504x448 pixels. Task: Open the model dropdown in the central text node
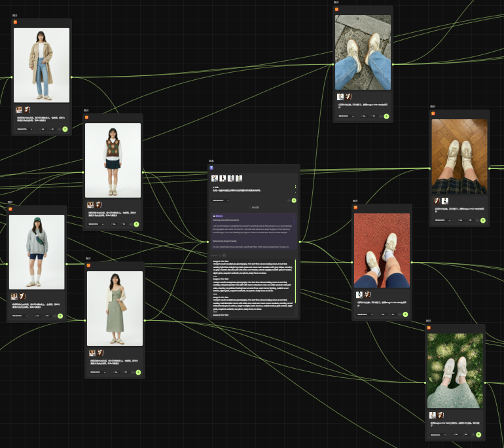pyautogui.click(x=221, y=200)
